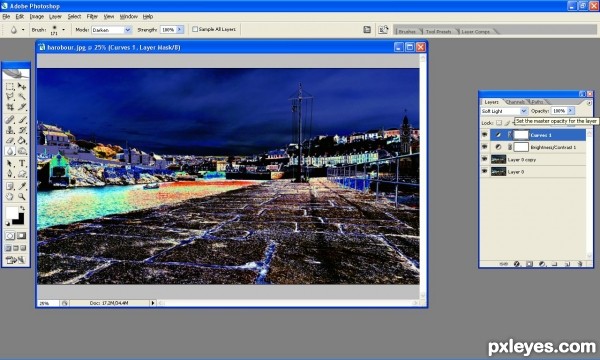Image resolution: width=600 pixels, height=360 pixels.
Task: Select the Notes tool
Action: (x=10, y=186)
